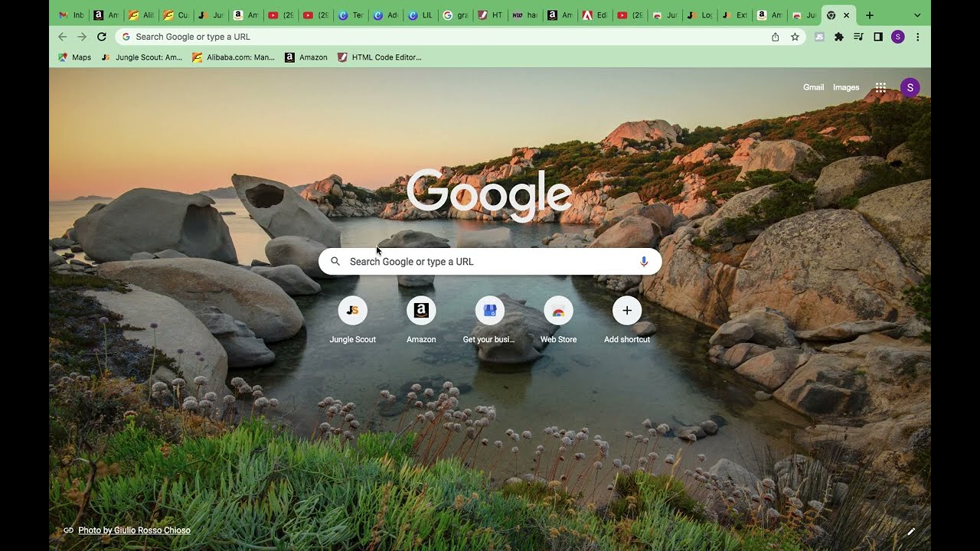Open the Chrome three-dot menu
The width and height of the screenshot is (980, 551).
917,37
